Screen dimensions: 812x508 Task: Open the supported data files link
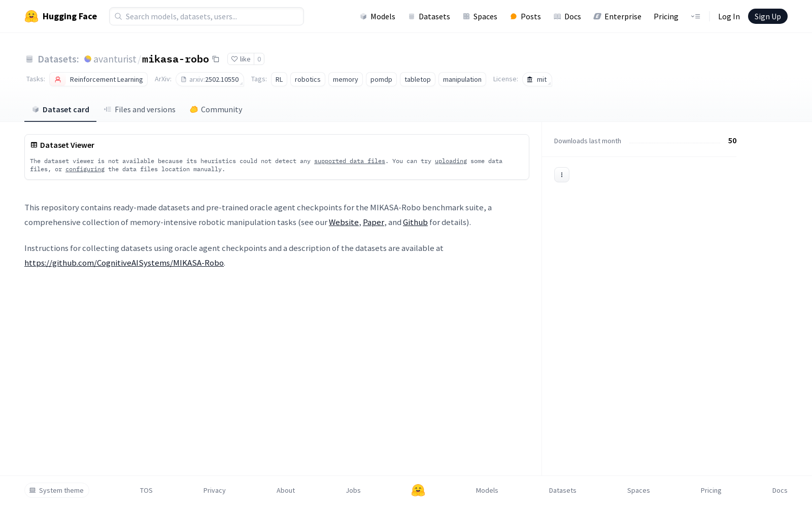350,161
